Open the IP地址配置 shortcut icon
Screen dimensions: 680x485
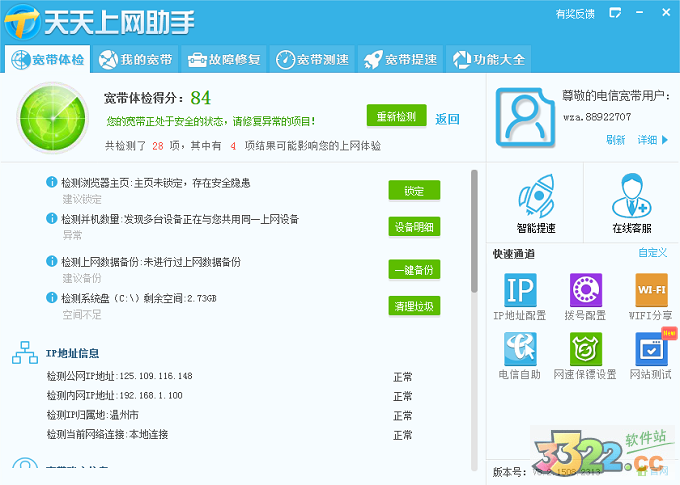(x=519, y=291)
